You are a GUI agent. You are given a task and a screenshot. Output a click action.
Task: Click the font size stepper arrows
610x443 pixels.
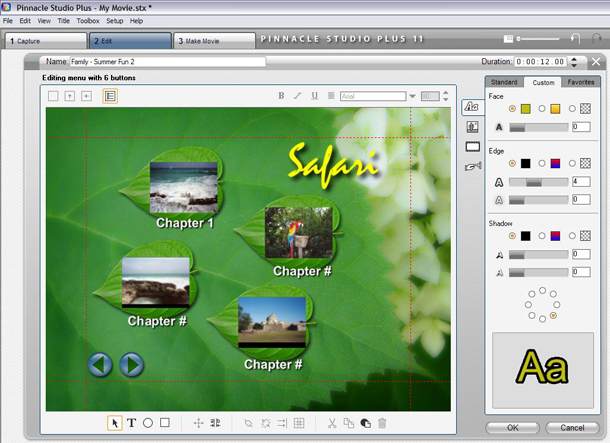[446, 96]
